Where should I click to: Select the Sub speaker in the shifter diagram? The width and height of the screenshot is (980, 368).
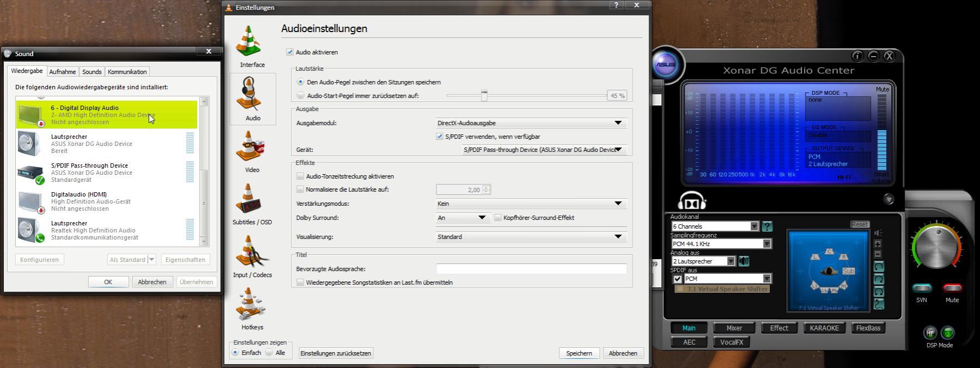pyautogui.click(x=848, y=271)
